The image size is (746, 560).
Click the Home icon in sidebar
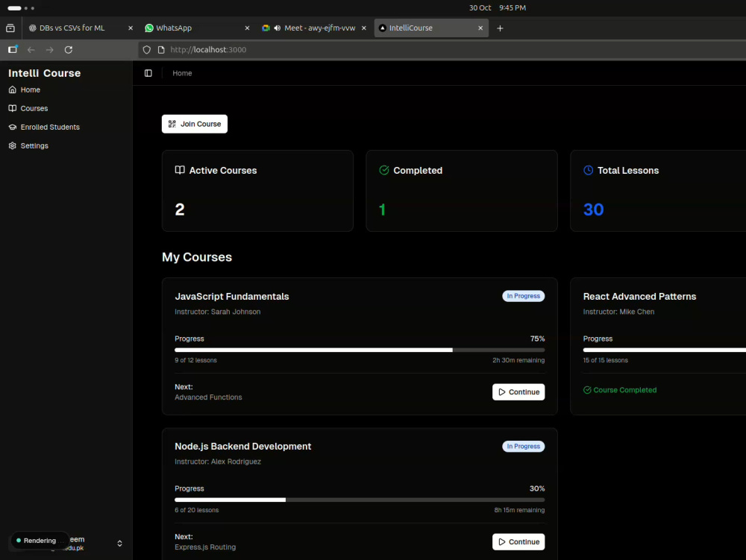(13, 89)
